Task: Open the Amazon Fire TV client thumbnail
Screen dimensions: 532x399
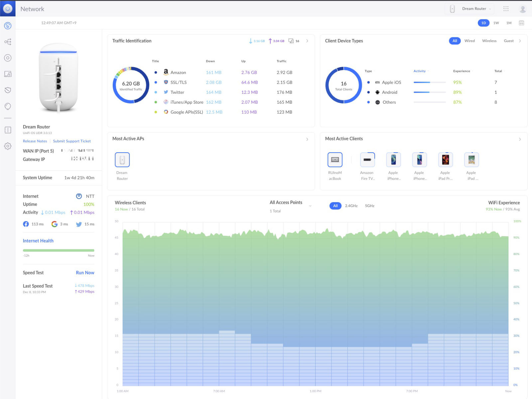Action: (x=367, y=160)
